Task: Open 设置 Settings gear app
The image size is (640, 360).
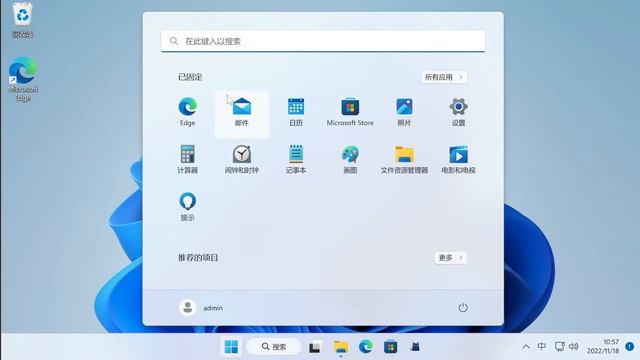Action: pyautogui.click(x=458, y=112)
